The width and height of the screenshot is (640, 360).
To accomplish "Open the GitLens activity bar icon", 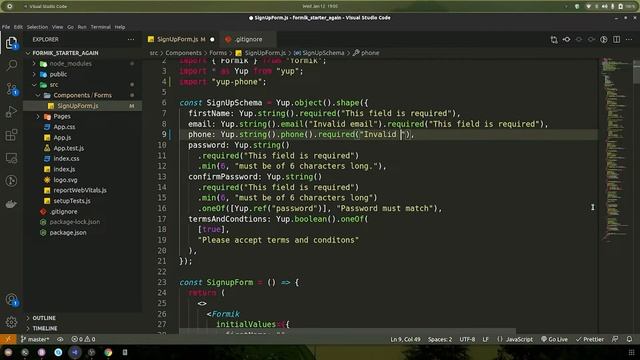I will [x=11, y=181].
